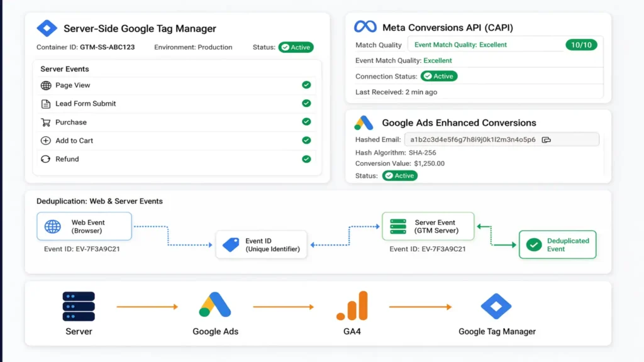The width and height of the screenshot is (644, 362).
Task: Click the Purchase event label
Action: (x=71, y=123)
